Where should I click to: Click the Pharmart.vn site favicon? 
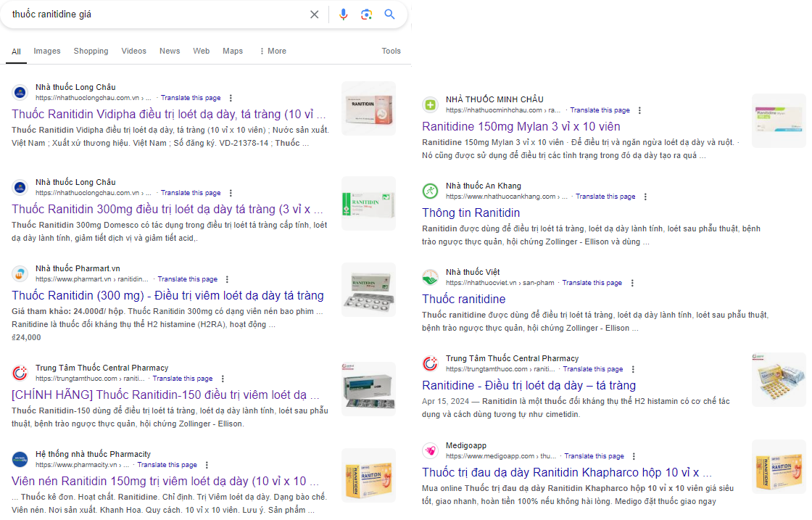pos(20,274)
